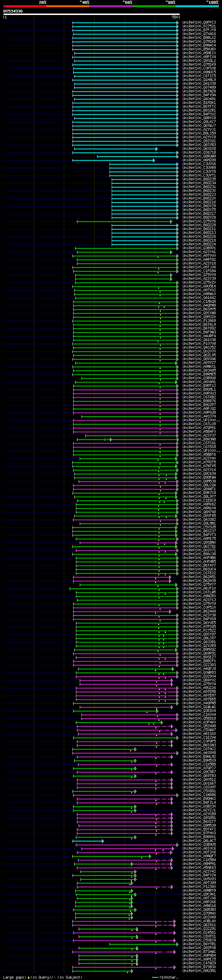Image resolution: width=222 pixels, height=980 pixels.
Task: Open hit UniRef100_Q9FPI3
Action: click(x=199, y=23)
